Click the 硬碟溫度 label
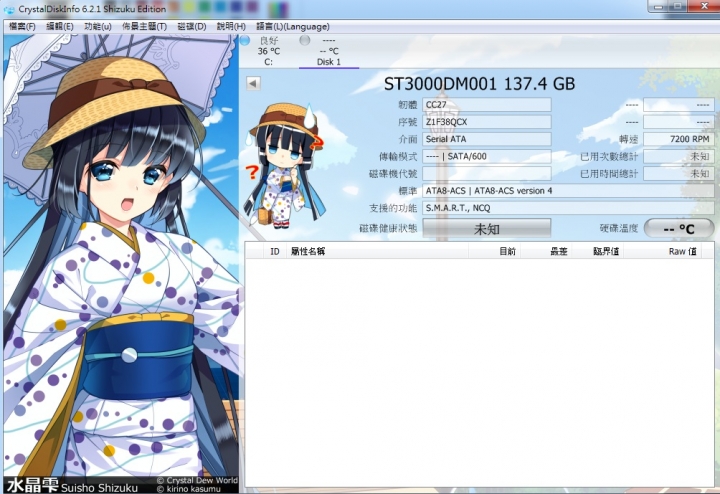This screenshot has width=720, height=494. tap(619, 228)
